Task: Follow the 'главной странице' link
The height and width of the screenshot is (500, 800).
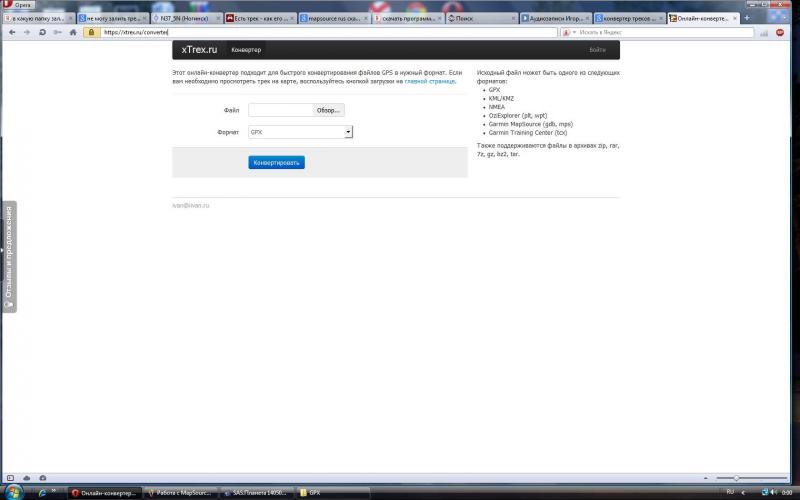Action: (430, 81)
